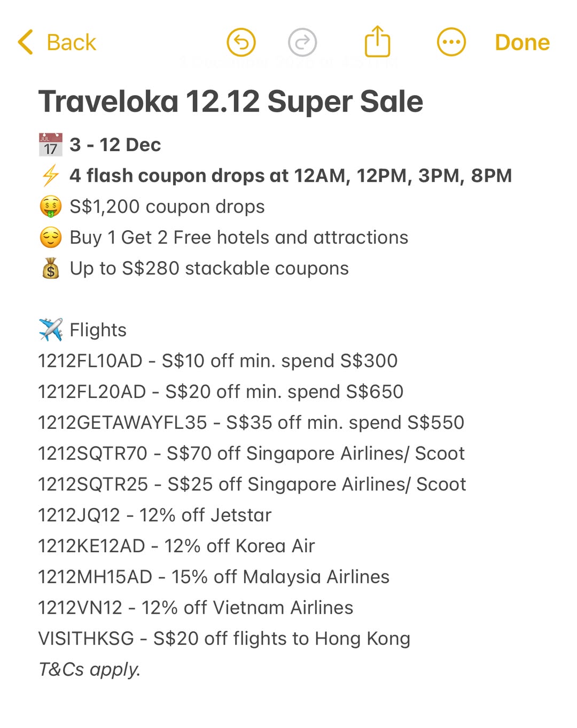577x728 pixels.
Task: Tap the money-mouth face emoji
Action: (x=50, y=206)
